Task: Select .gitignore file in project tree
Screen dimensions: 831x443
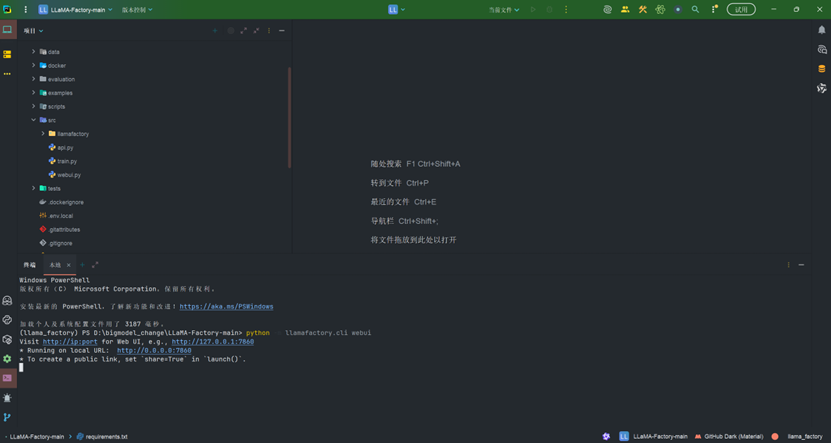Action: pos(56,243)
